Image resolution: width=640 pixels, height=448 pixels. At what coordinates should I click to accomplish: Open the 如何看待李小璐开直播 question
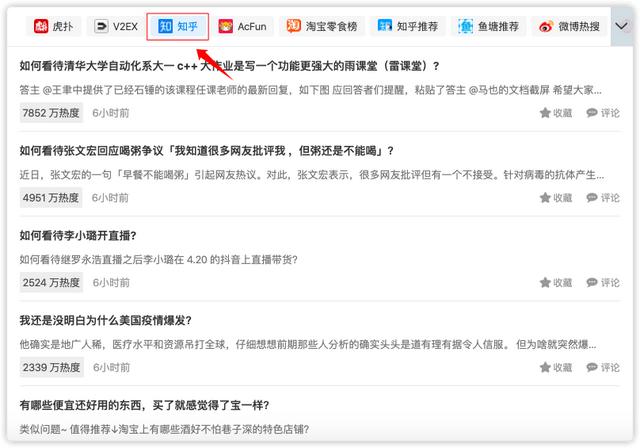(x=78, y=235)
